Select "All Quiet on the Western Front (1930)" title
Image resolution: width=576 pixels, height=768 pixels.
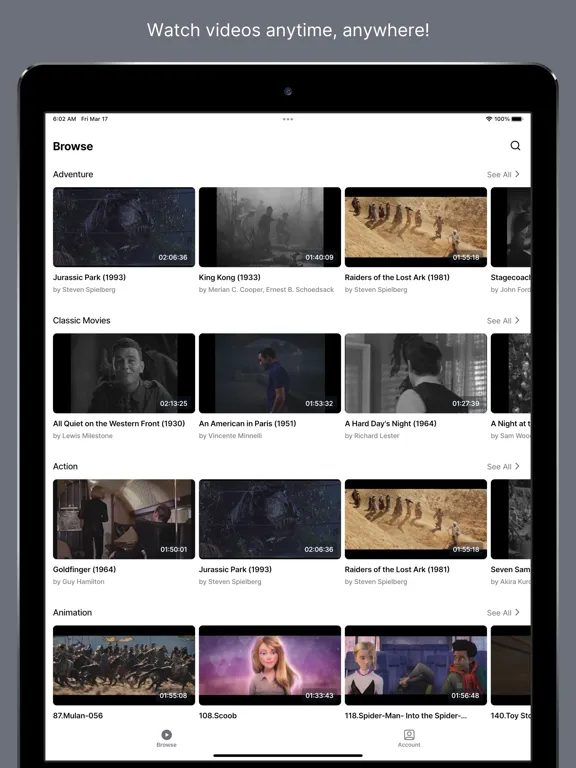(x=119, y=423)
